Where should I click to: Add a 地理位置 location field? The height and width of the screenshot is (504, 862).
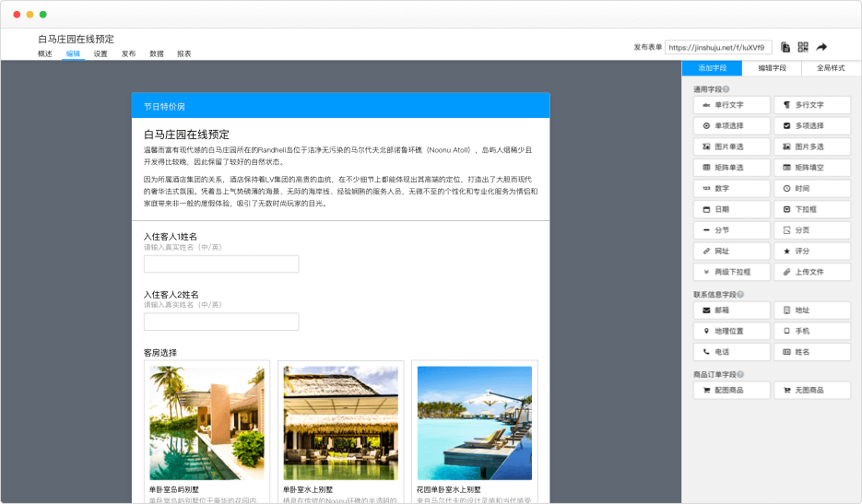click(732, 331)
